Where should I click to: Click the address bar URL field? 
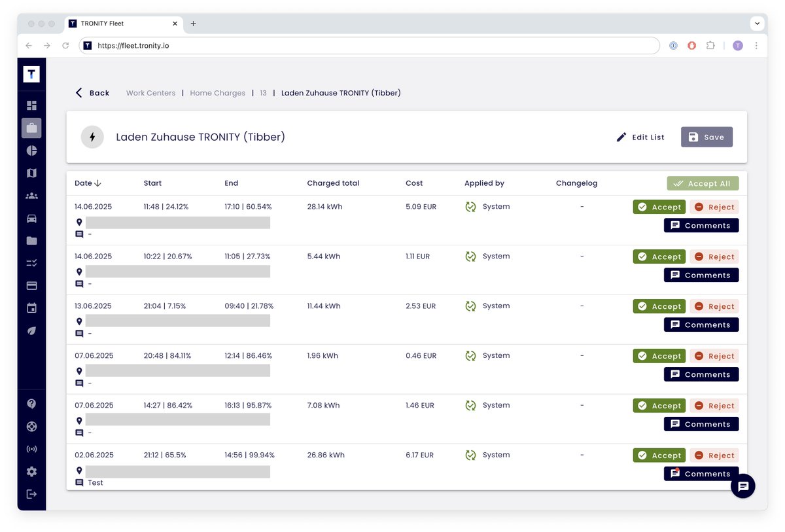(369, 46)
